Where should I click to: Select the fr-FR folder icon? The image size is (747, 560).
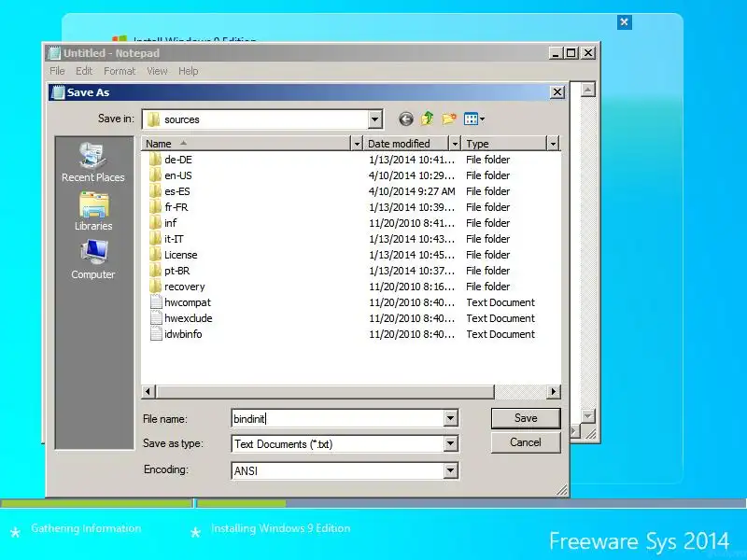click(x=155, y=207)
